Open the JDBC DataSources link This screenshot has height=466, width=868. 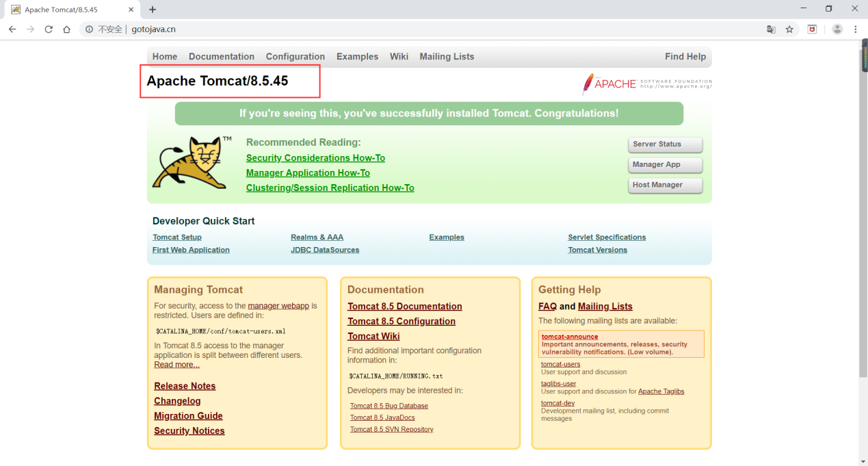click(325, 250)
